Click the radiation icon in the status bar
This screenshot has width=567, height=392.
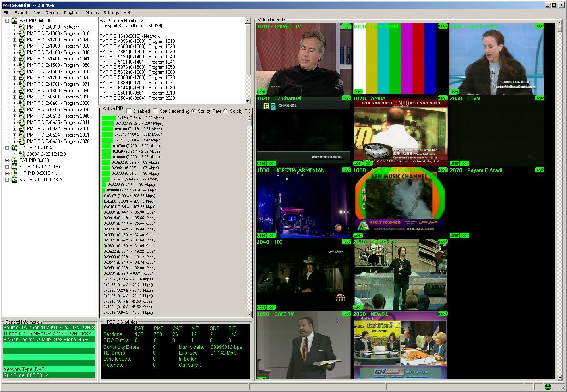point(548,387)
